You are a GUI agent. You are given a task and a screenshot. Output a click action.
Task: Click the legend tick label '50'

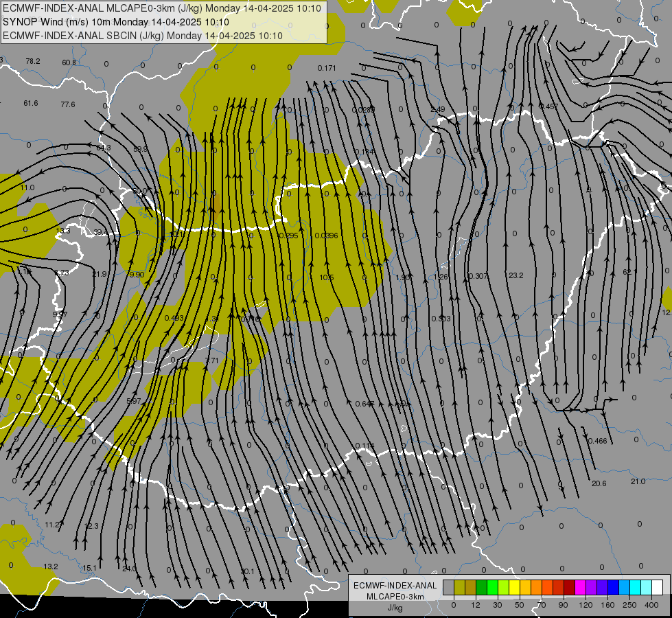520,605
